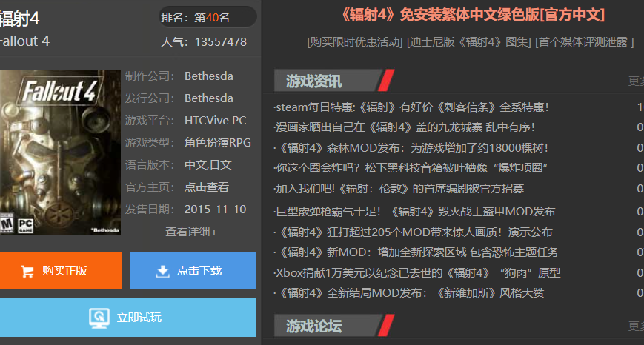Click the 购买正版 orange button
This screenshot has width=644, height=345.
tap(61, 271)
